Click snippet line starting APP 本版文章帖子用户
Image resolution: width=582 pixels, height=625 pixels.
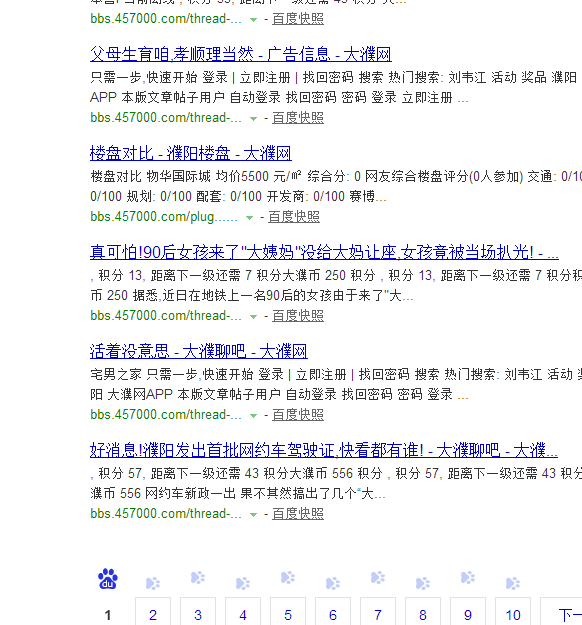(x=279, y=97)
